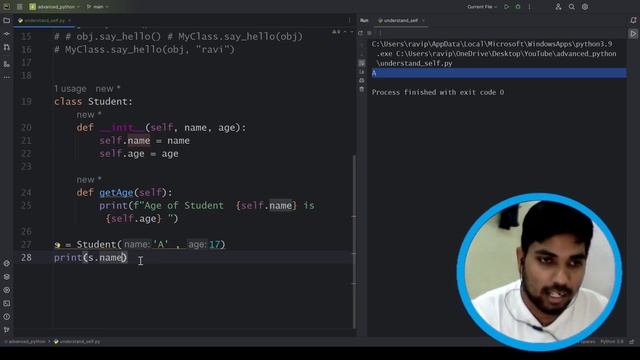The image size is (640, 360).
Task: Open Search Everywhere magnifier
Action: pyautogui.click(x=571, y=7)
